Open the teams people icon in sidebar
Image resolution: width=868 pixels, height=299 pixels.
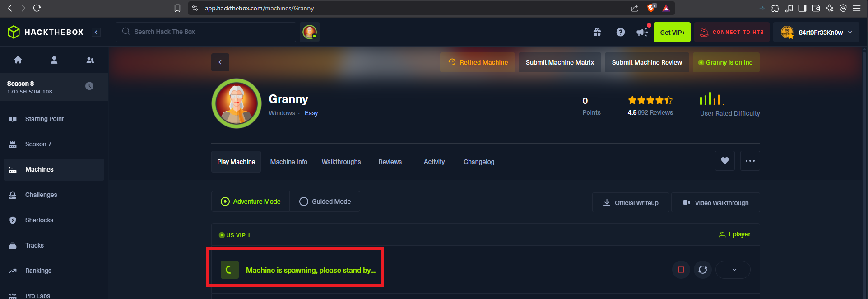[x=90, y=60]
